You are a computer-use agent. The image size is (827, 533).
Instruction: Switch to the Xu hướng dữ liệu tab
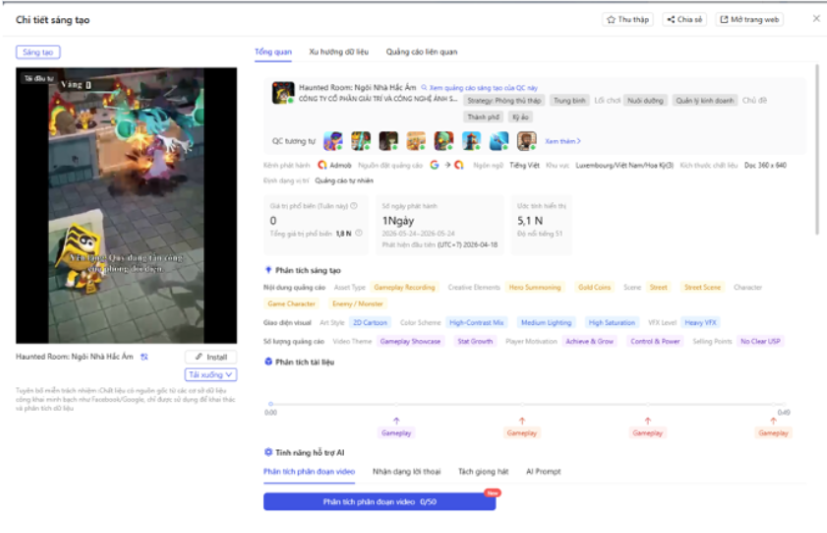tap(339, 52)
